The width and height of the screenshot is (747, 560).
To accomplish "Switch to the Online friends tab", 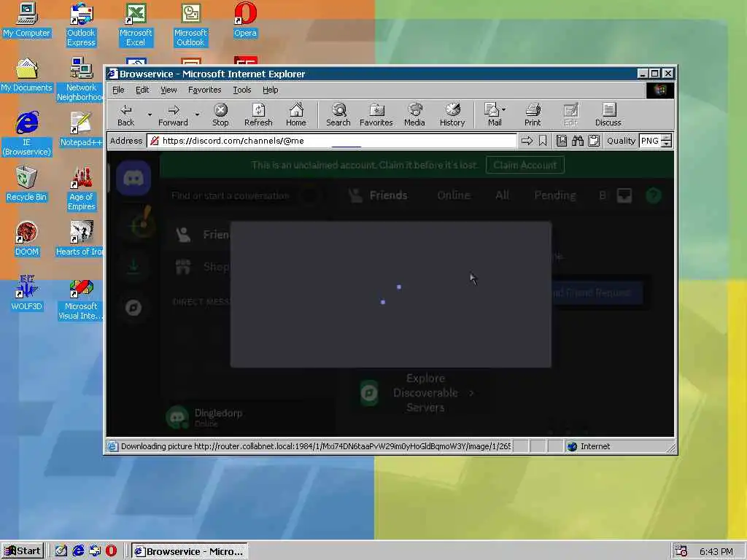I will [x=454, y=195].
